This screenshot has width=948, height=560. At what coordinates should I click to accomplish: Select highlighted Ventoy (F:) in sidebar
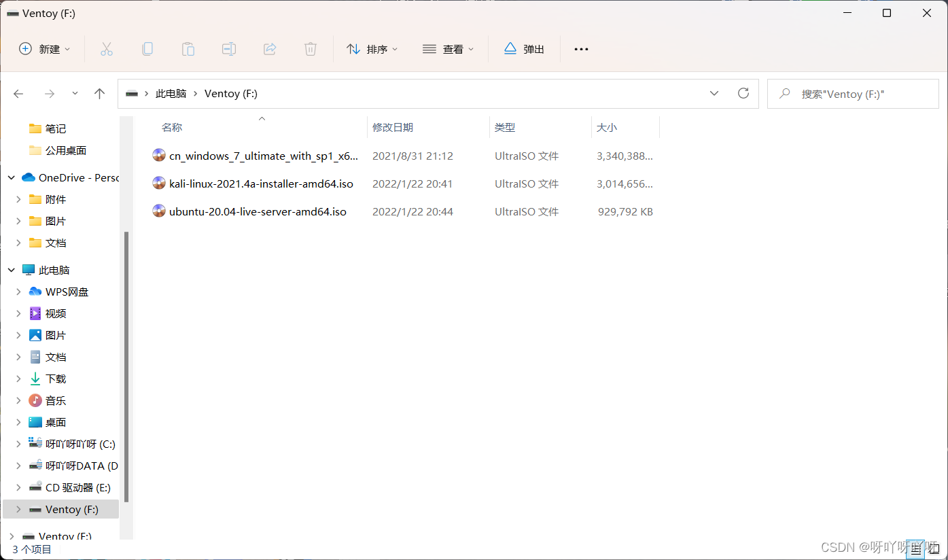coord(61,509)
